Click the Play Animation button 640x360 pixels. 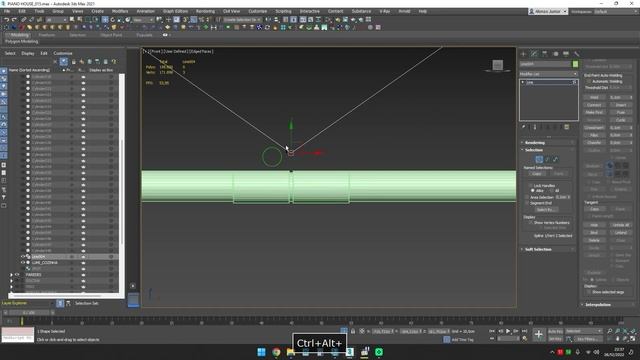pyautogui.click(x=508, y=331)
